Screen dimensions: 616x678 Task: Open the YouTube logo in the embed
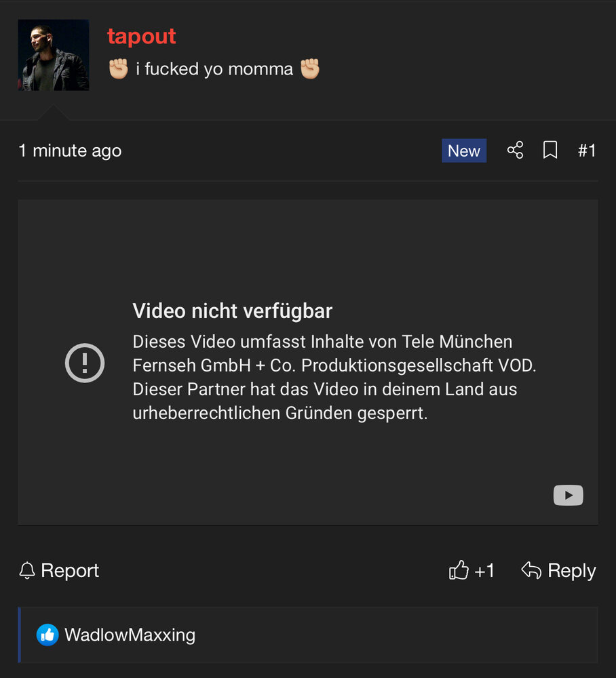tap(568, 495)
